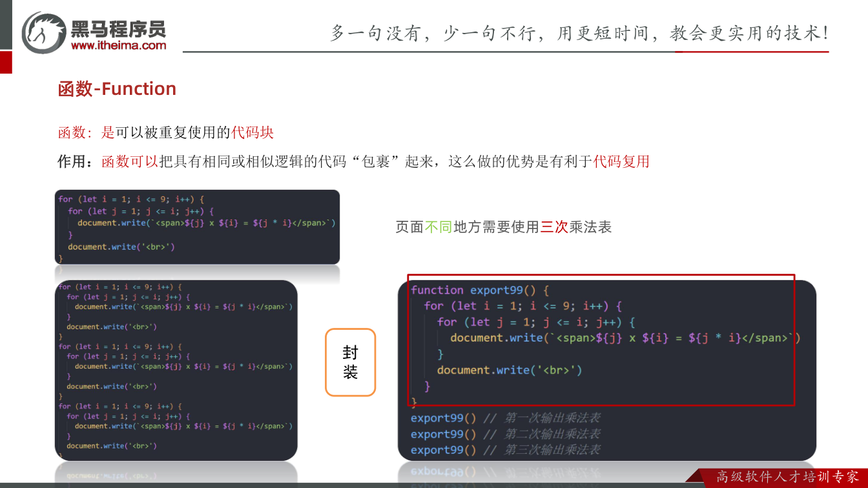Open the www.itheima.com link
This screenshot has height=488, width=868.
point(119,45)
